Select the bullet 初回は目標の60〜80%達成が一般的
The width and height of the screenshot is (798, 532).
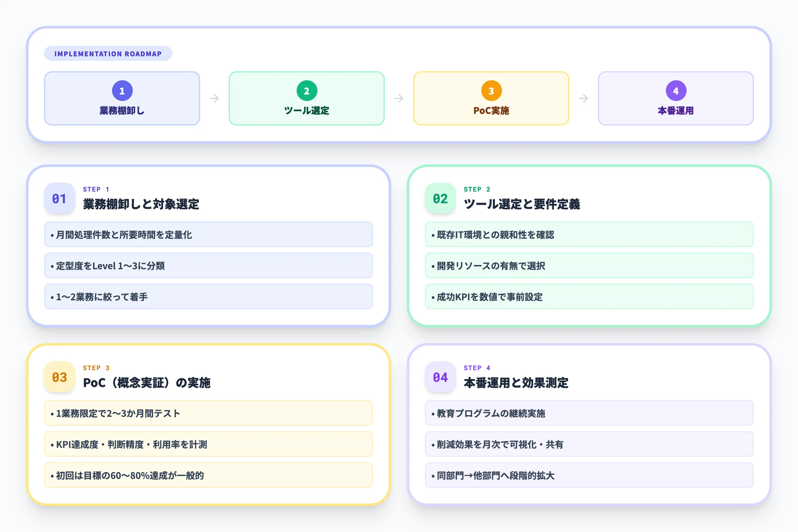[208, 475]
